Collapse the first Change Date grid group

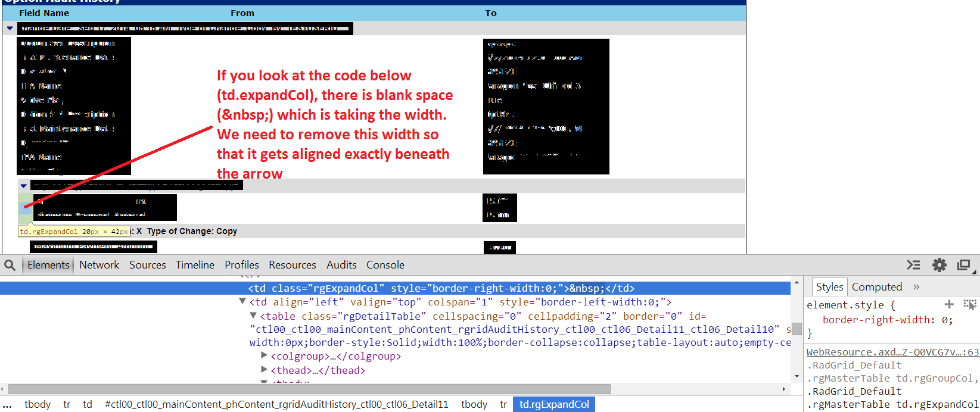(10, 28)
